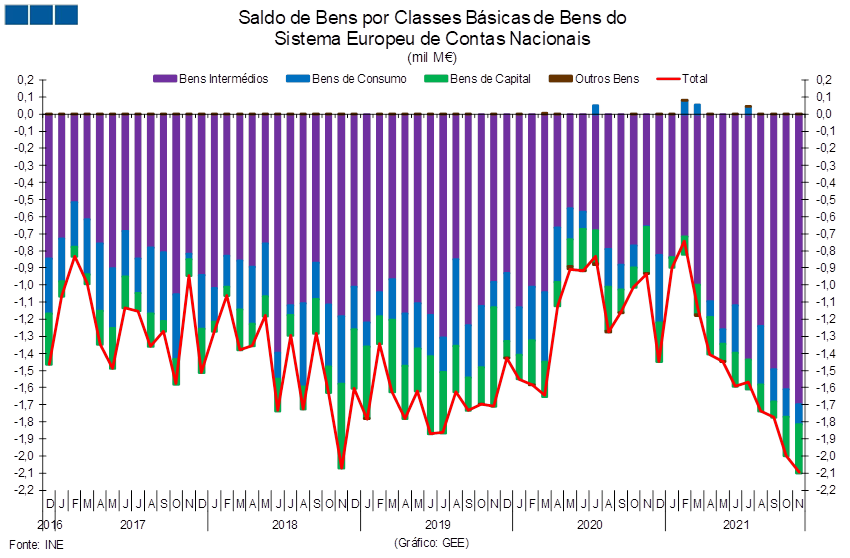Click the brown Outros Bens legend swatch
The width and height of the screenshot is (850, 558).
coord(561,79)
